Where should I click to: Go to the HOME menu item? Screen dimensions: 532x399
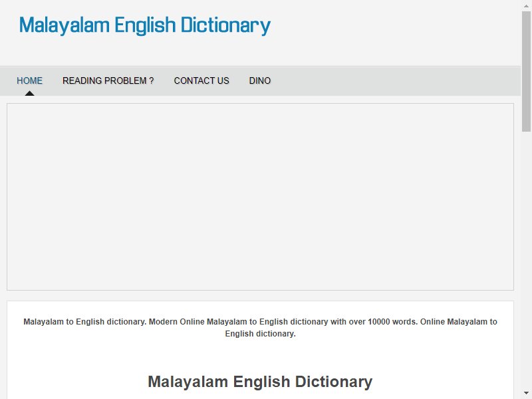(x=29, y=80)
